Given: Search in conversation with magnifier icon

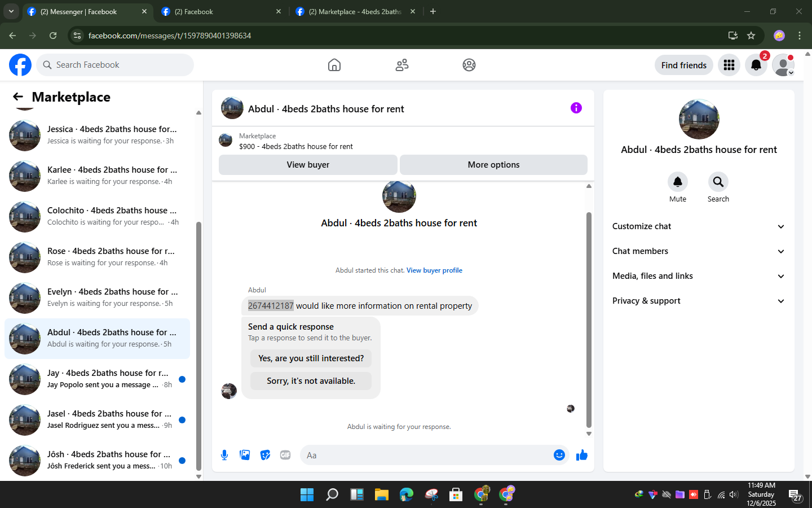Looking at the screenshot, I should pos(718,182).
